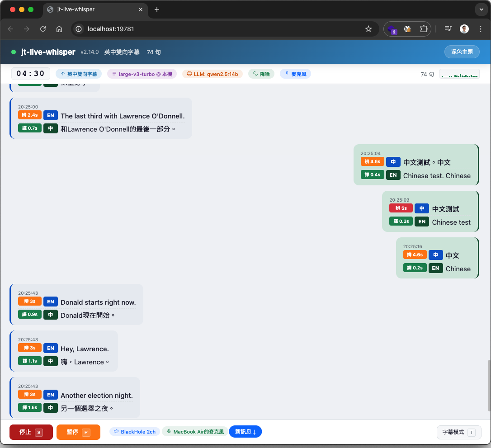This screenshot has height=448, width=491.
Task: Click the 譯 1.5s badge
Action: [30, 408]
